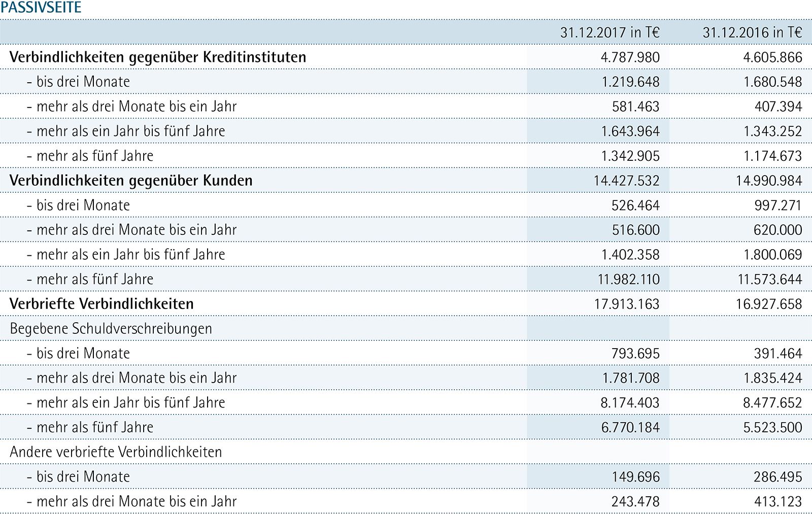
Task: Select the Verbriefte Verbindlichkeiten row label
Action: point(101,304)
